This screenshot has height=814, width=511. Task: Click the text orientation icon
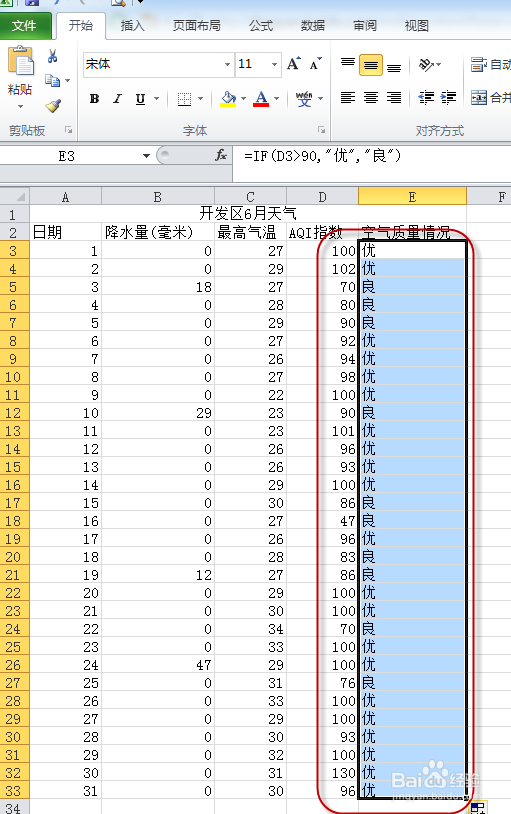(426, 64)
